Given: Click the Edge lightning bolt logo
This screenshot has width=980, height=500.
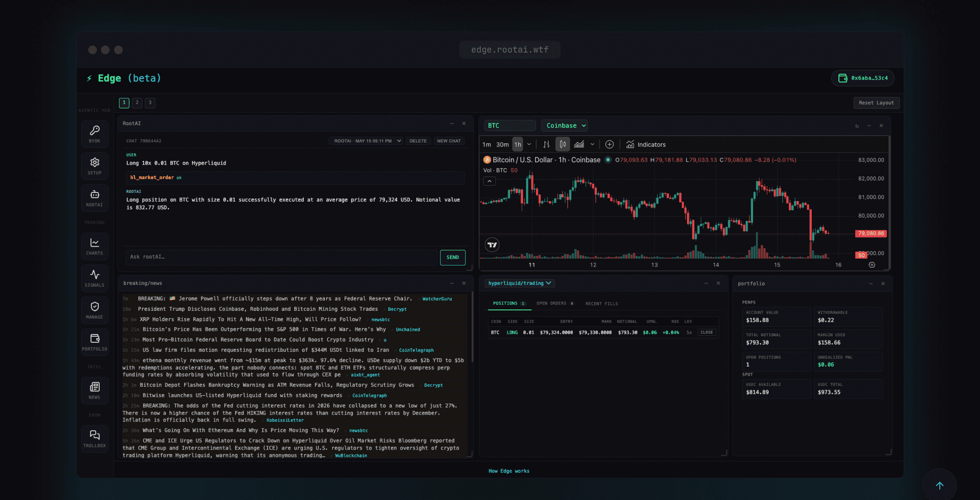Looking at the screenshot, I should (x=89, y=78).
